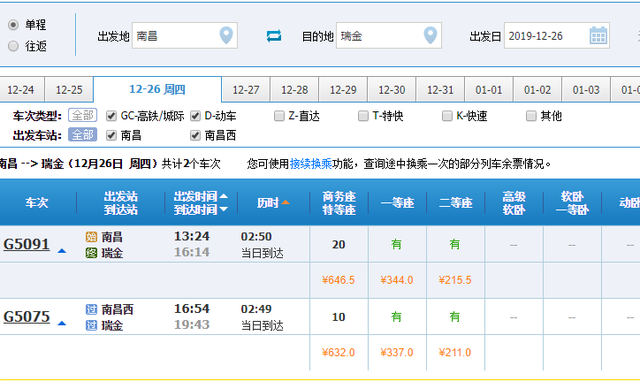
Task: Uncheck the GC-高铁/城际 checkbox
Action: 111,116
